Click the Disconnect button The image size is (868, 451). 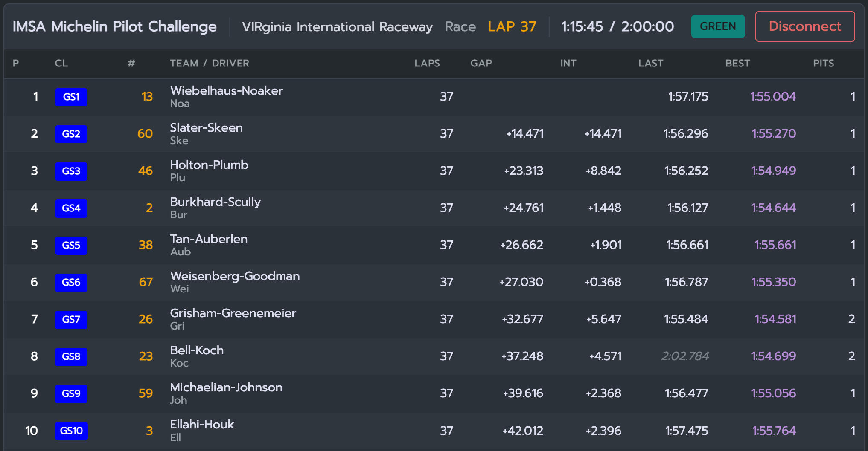point(805,26)
